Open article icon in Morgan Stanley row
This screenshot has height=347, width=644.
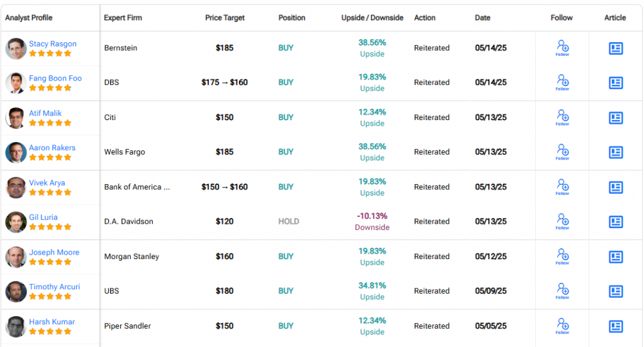click(616, 257)
